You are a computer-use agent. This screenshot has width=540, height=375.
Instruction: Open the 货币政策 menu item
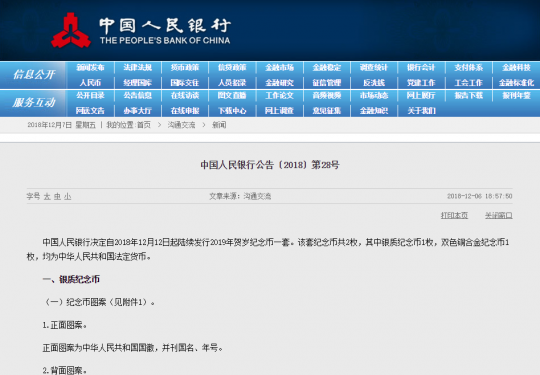pos(185,67)
